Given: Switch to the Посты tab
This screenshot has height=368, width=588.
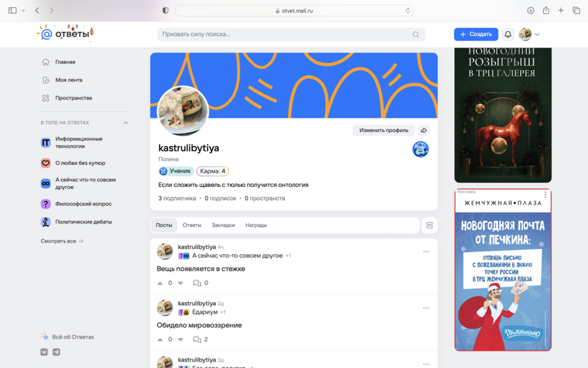Looking at the screenshot, I should (x=164, y=225).
